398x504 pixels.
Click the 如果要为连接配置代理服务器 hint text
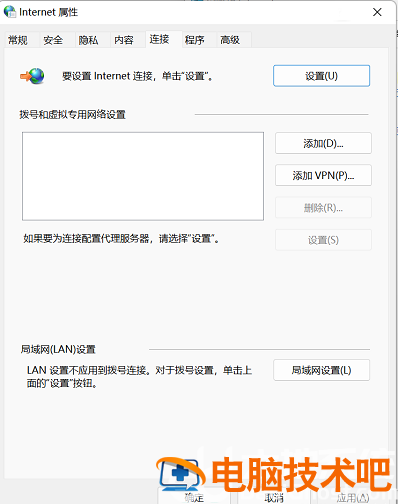[x=121, y=239]
